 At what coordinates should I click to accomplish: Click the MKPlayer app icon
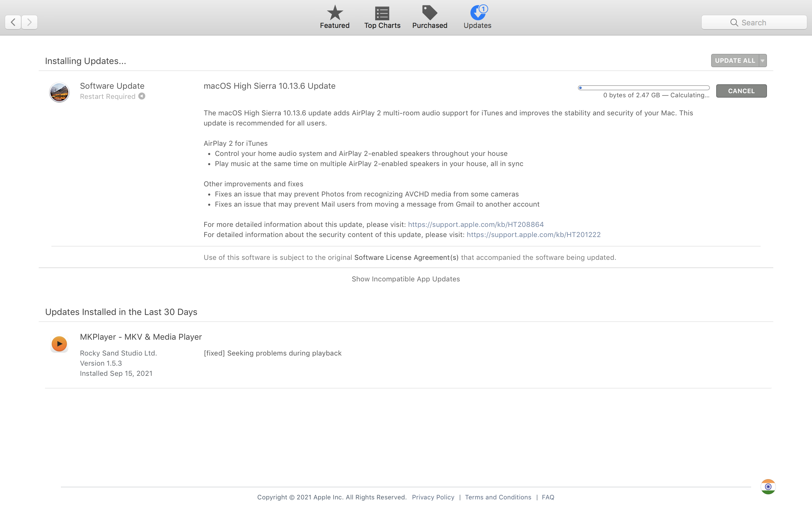pyautogui.click(x=59, y=344)
